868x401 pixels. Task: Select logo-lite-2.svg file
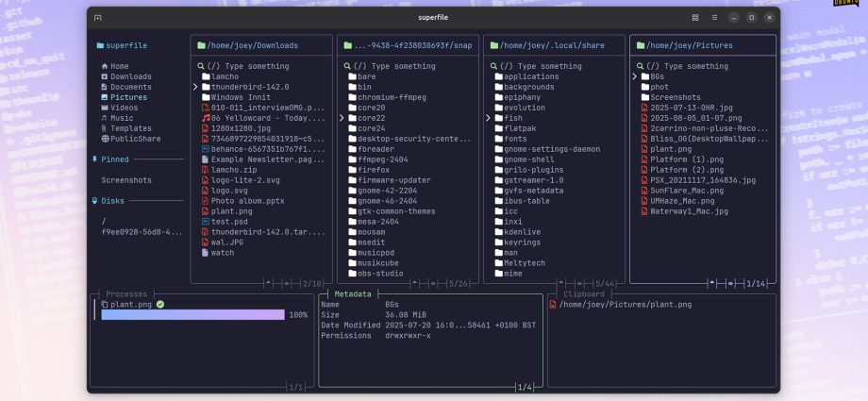[x=241, y=180]
